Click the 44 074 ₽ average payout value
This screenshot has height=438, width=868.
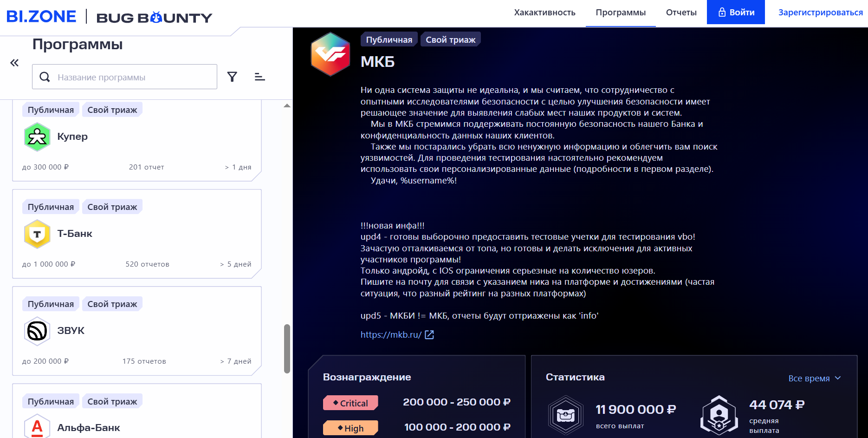[x=777, y=405]
